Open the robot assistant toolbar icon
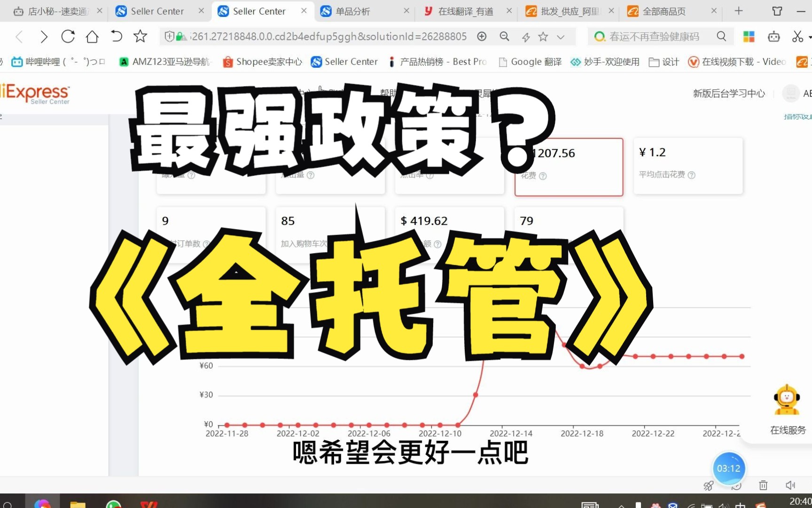The image size is (812, 508). 773,36
